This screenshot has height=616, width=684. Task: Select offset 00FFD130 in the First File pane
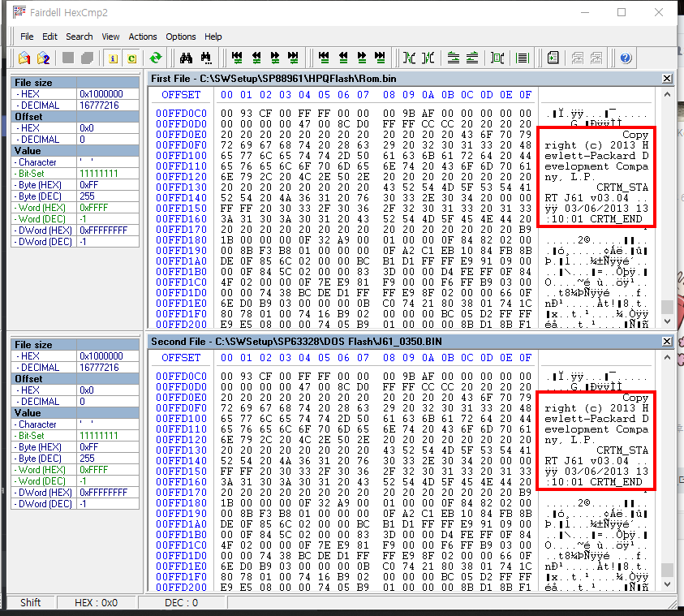pos(181,187)
